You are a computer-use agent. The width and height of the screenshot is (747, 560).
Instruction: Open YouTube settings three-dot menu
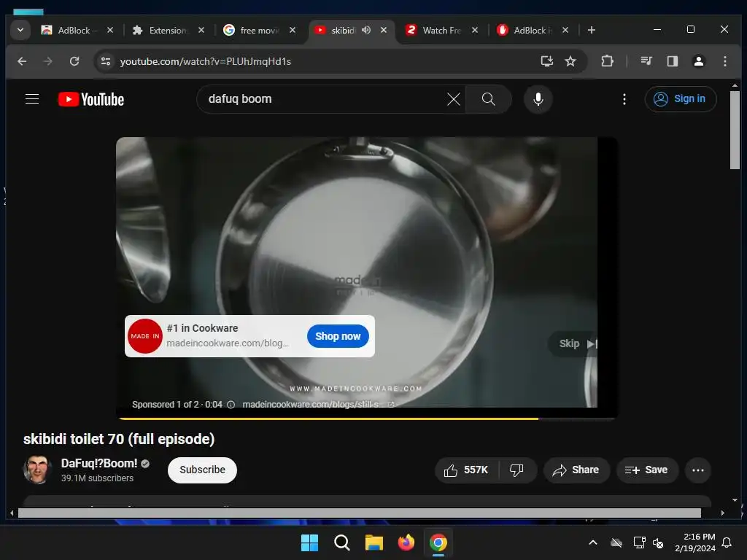[624, 99]
